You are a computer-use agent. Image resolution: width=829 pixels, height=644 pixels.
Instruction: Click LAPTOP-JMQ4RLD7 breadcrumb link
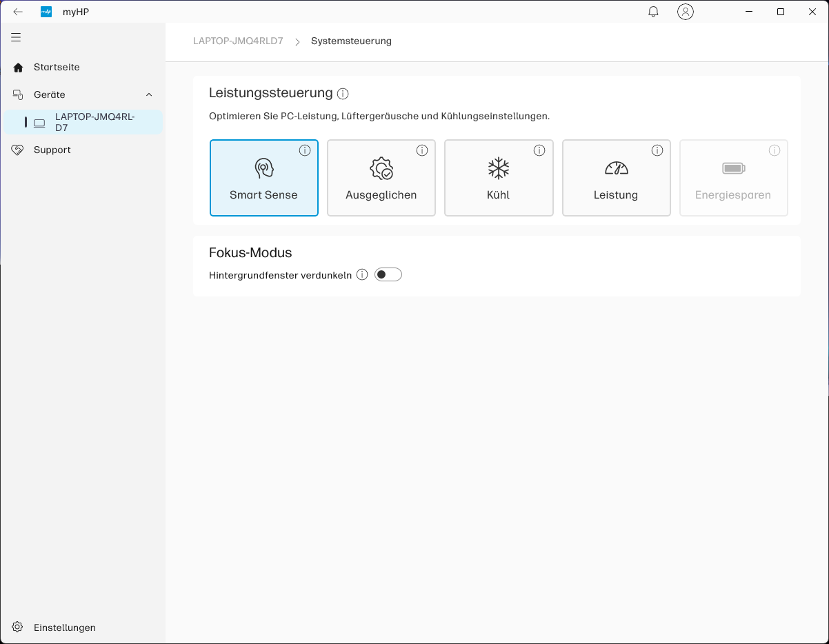238,41
